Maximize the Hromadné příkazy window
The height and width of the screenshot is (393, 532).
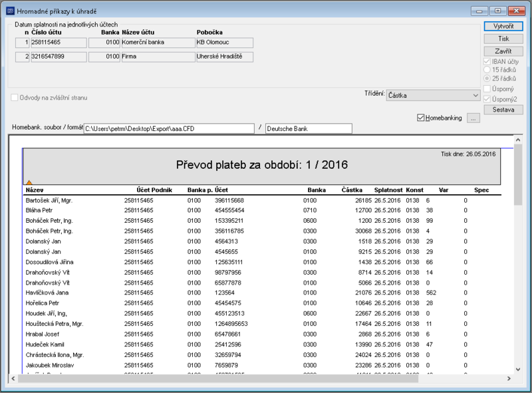[x=497, y=11]
